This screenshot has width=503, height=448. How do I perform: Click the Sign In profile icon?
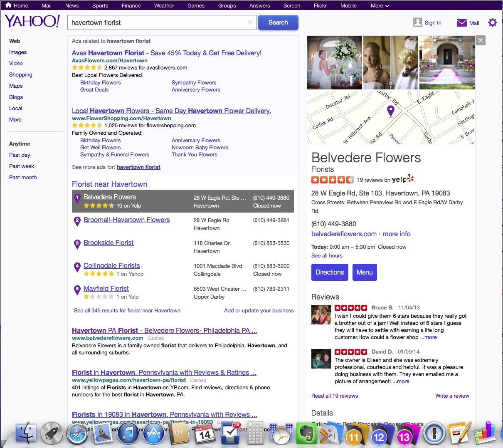pyautogui.click(x=418, y=22)
